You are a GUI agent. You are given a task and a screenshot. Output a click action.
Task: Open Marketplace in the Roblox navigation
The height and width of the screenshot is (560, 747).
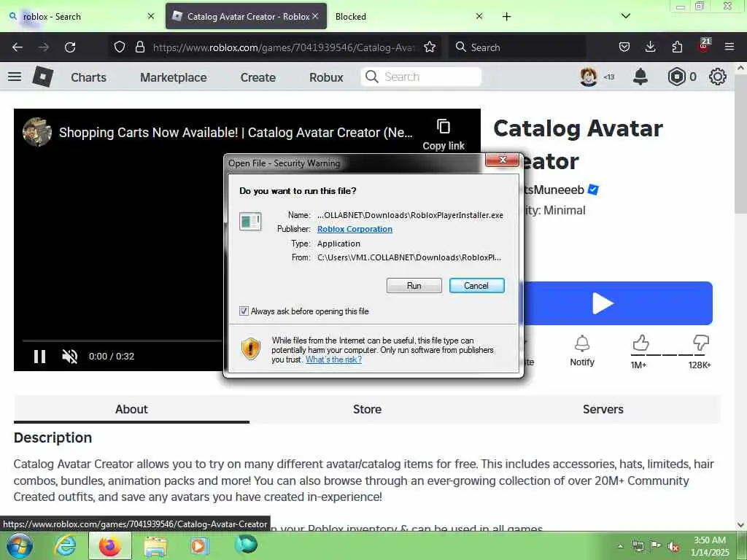(174, 77)
